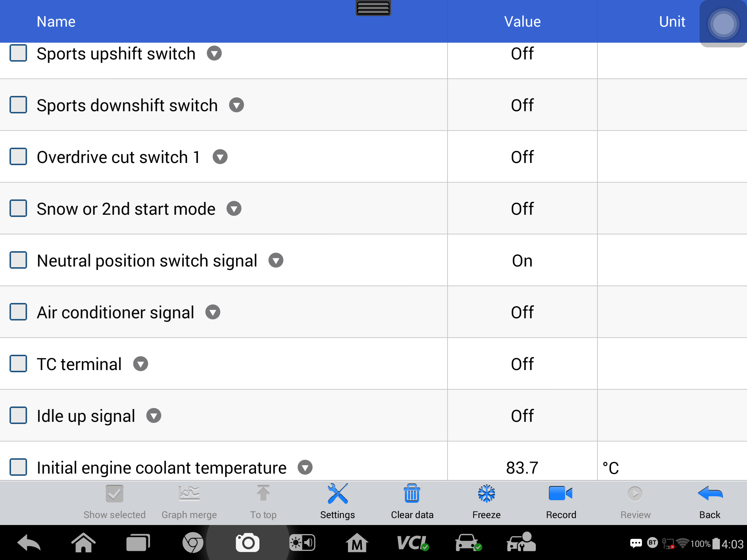Open TC terminal dropdown arrow
Screen dimensions: 747x560
(x=140, y=364)
